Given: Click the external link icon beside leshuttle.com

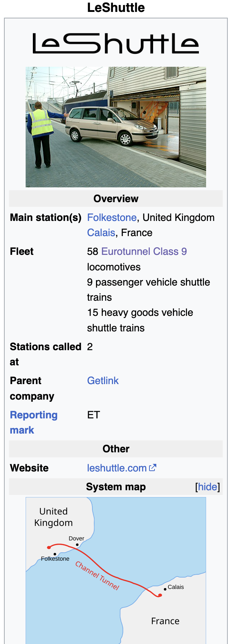Looking at the screenshot, I should [153, 468].
